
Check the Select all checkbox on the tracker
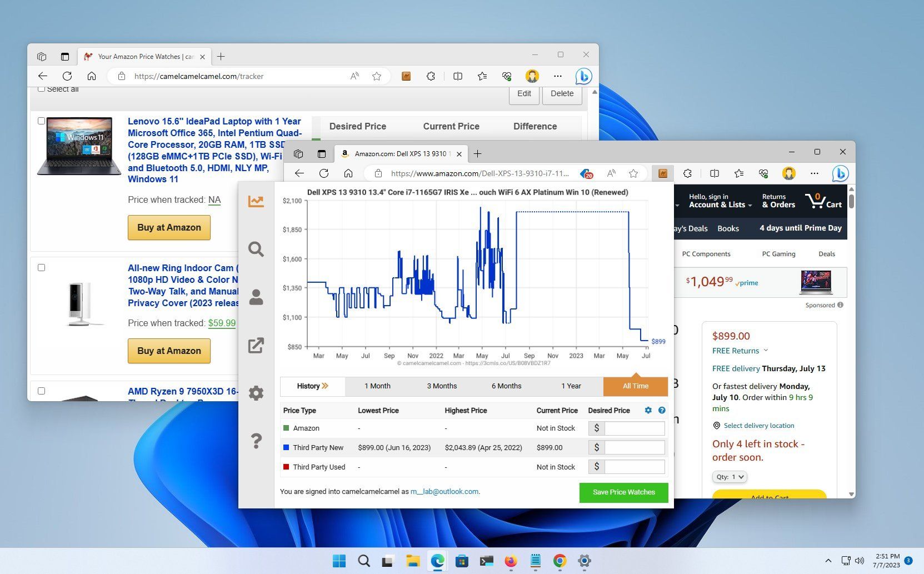point(42,88)
